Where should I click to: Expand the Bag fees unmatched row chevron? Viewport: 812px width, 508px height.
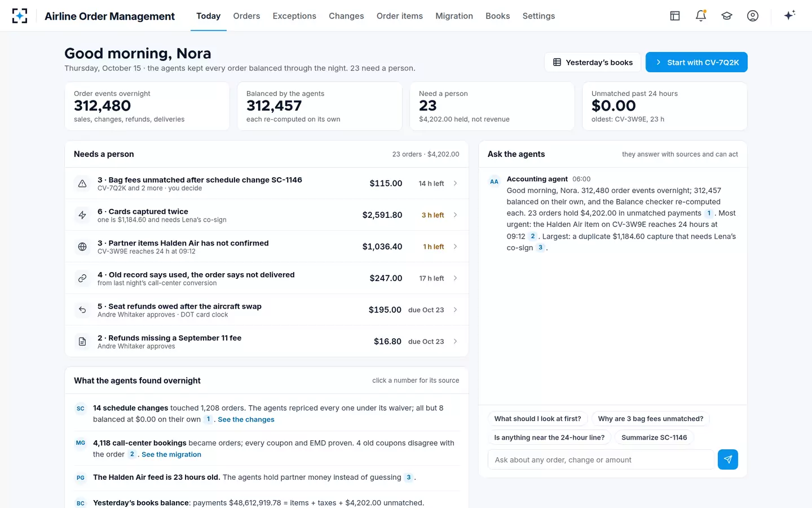pos(456,183)
